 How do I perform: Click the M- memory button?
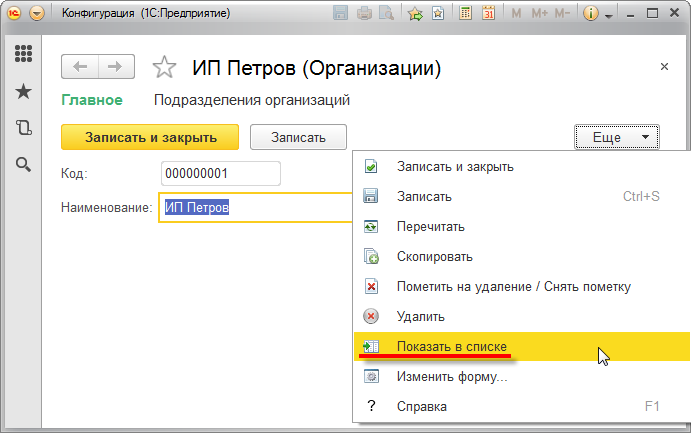tap(562, 14)
